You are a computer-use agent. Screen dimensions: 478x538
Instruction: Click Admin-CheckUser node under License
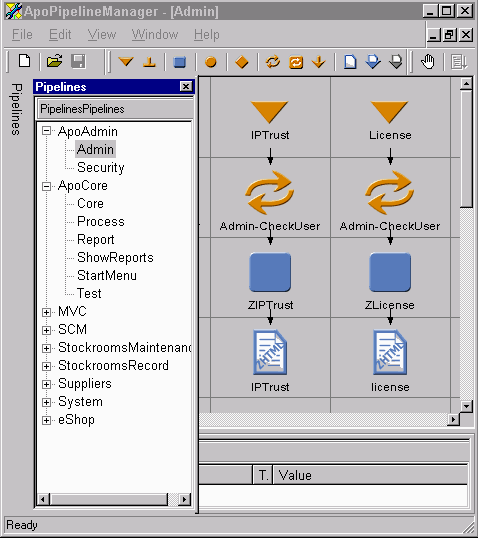(390, 193)
